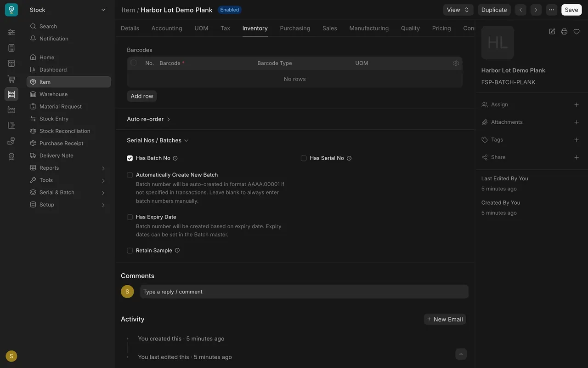Enable the Has Serial No checkbox
The width and height of the screenshot is (588, 368).
pos(304,158)
